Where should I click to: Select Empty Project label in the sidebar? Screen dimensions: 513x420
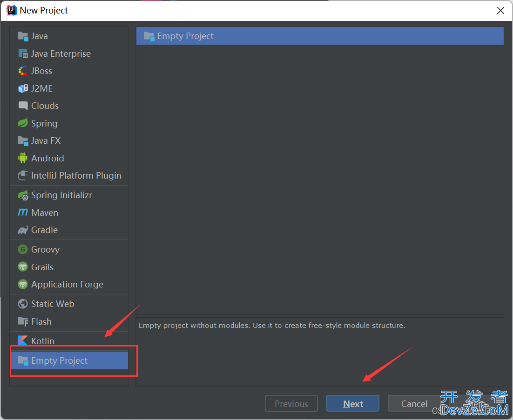pos(60,361)
